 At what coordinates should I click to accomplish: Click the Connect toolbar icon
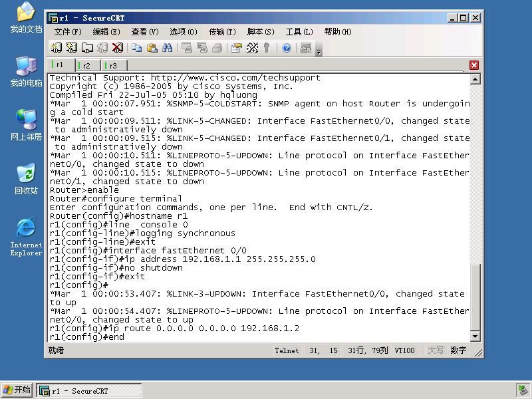(57, 48)
